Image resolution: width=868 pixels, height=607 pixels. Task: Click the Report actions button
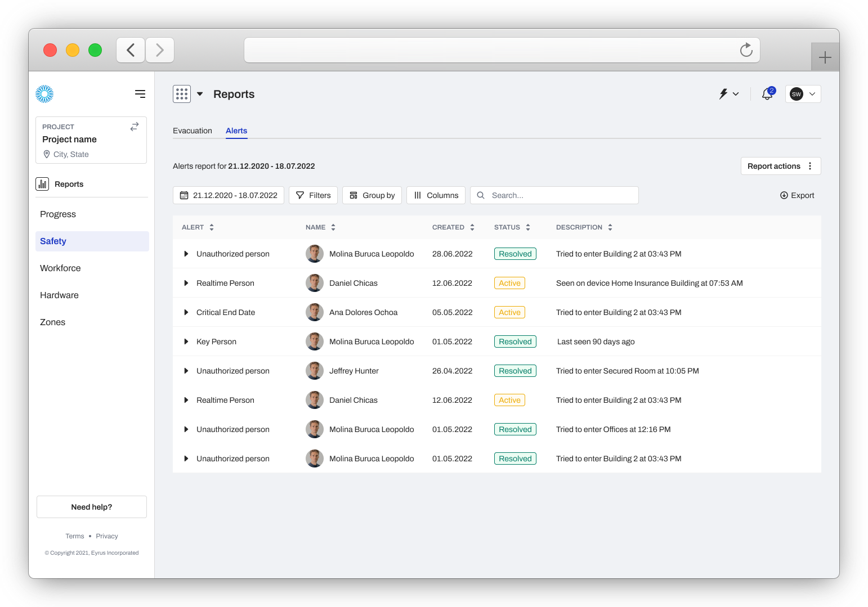(781, 165)
